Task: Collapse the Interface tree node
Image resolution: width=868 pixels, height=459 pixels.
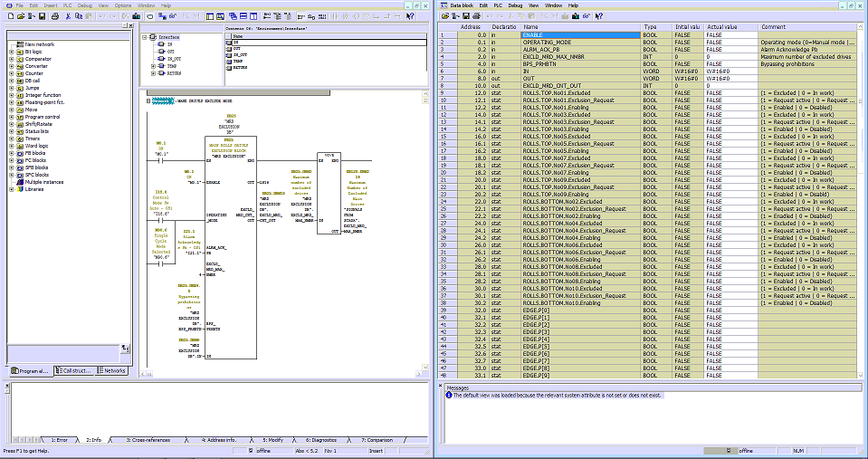Action: [x=144, y=36]
